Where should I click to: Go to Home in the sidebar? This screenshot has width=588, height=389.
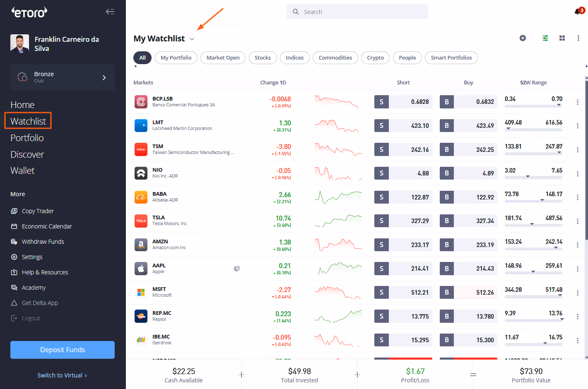[x=22, y=105]
